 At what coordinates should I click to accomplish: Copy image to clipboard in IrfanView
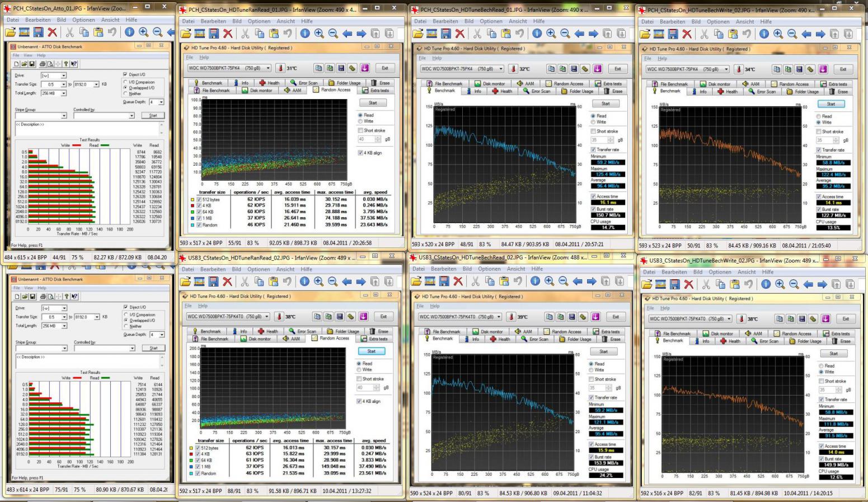(84, 32)
